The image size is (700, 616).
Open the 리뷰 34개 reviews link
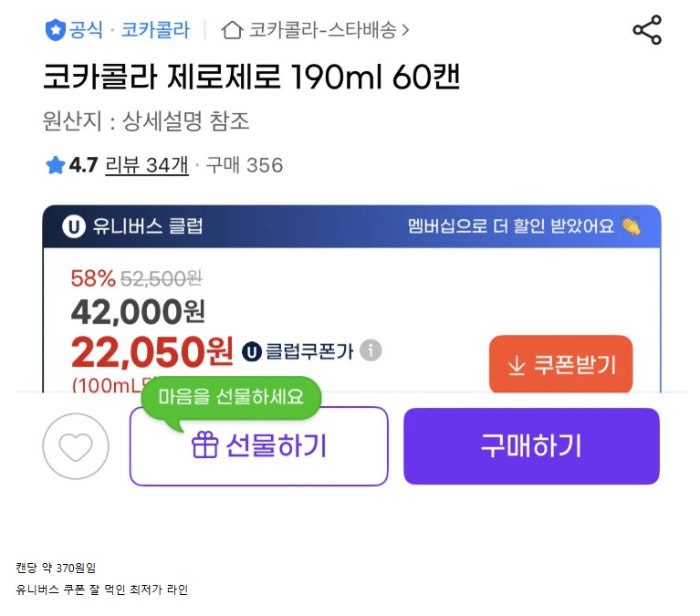pyautogui.click(x=147, y=165)
